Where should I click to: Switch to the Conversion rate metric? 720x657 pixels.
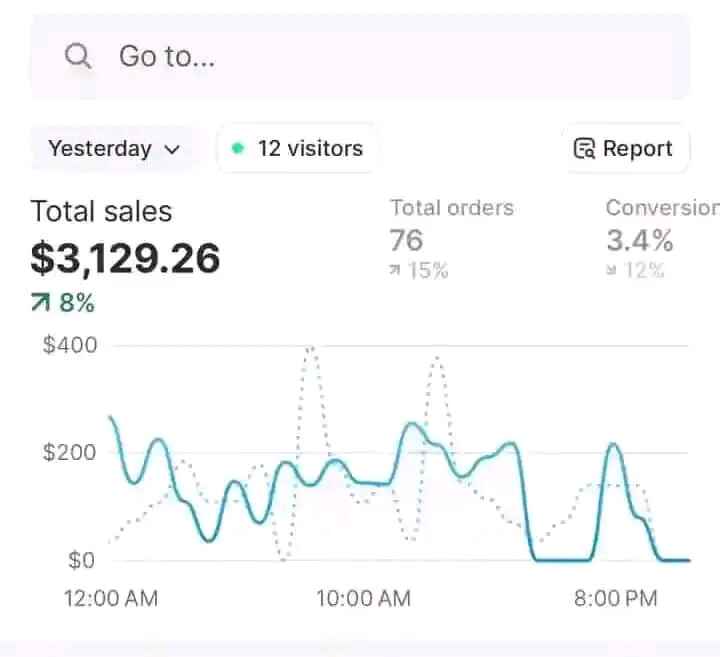(x=662, y=208)
